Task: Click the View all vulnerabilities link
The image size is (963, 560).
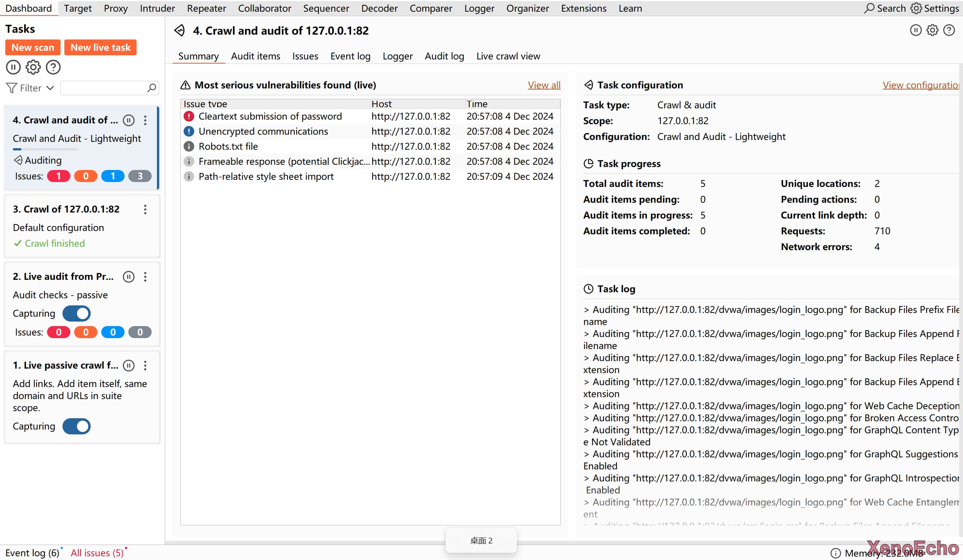Action: click(544, 85)
